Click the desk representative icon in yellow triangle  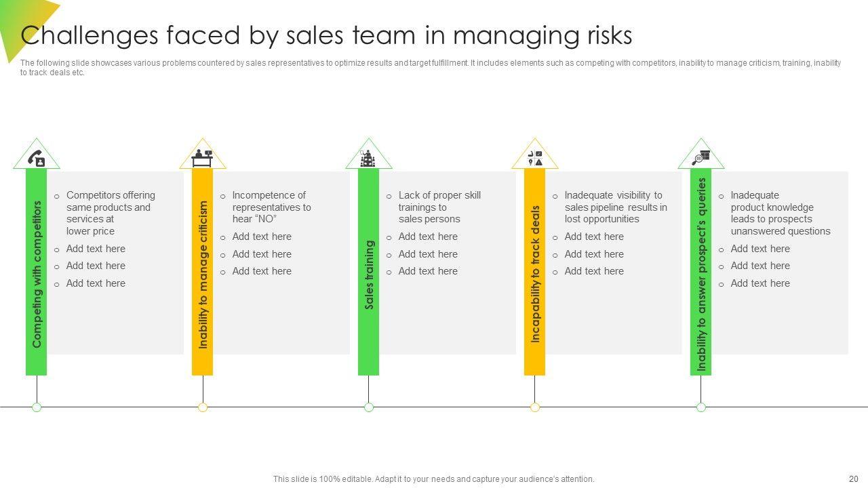tap(202, 158)
